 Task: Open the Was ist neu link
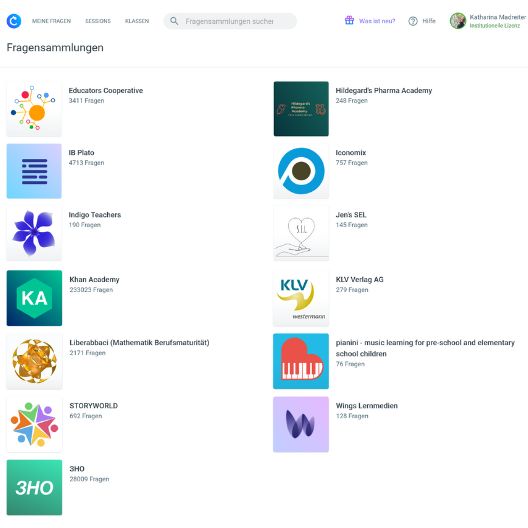(377, 21)
